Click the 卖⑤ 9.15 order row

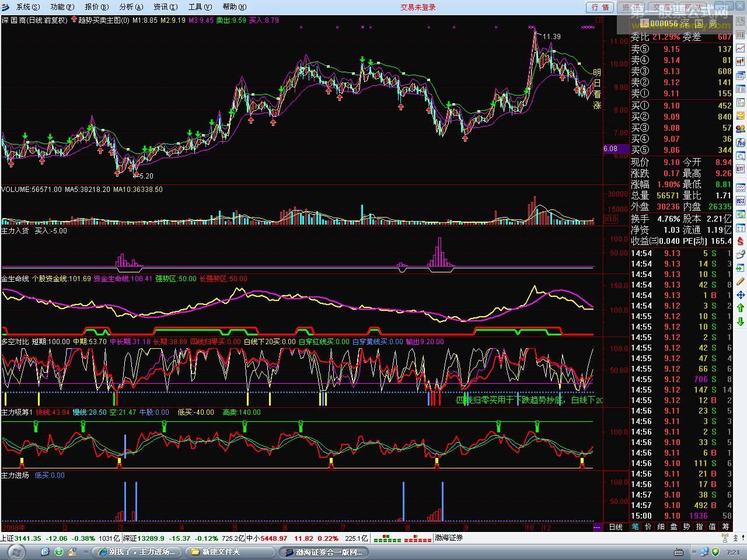(681, 49)
